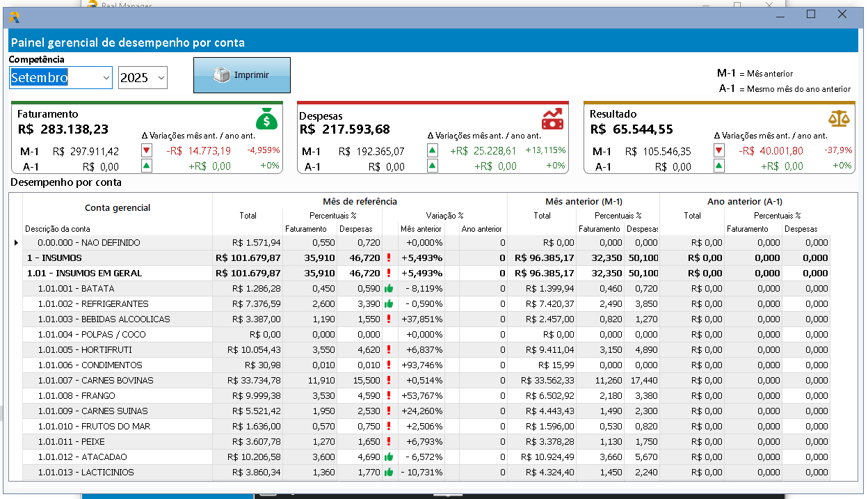Click the green money bag Faturamento icon

[x=267, y=118]
